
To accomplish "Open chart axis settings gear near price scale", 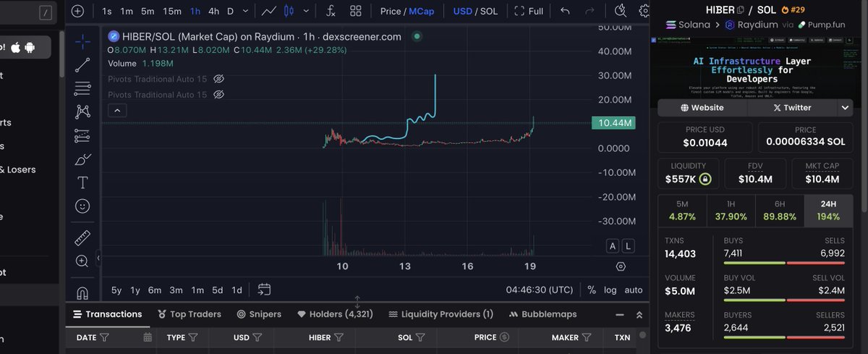I will coord(621,266).
